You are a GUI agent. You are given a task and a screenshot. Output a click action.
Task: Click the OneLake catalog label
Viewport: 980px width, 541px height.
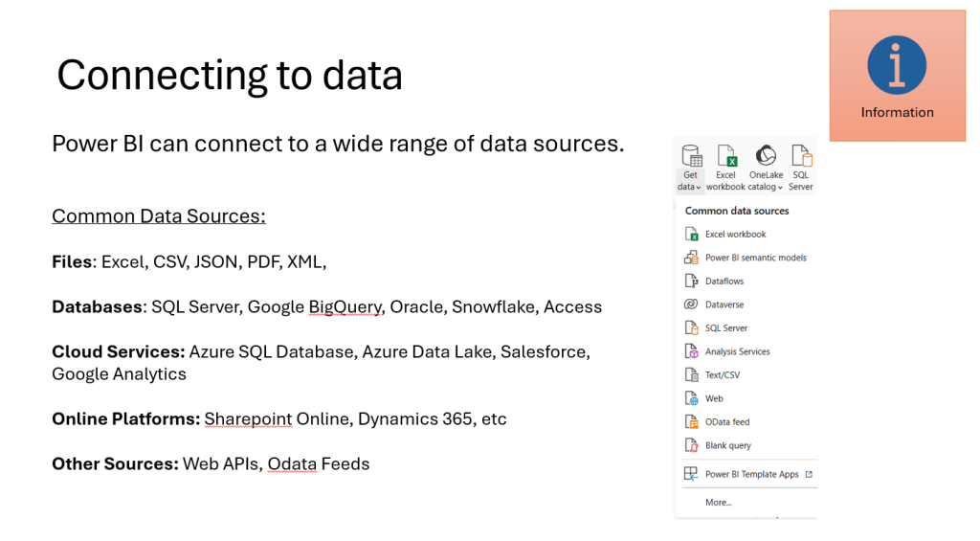[x=766, y=181]
